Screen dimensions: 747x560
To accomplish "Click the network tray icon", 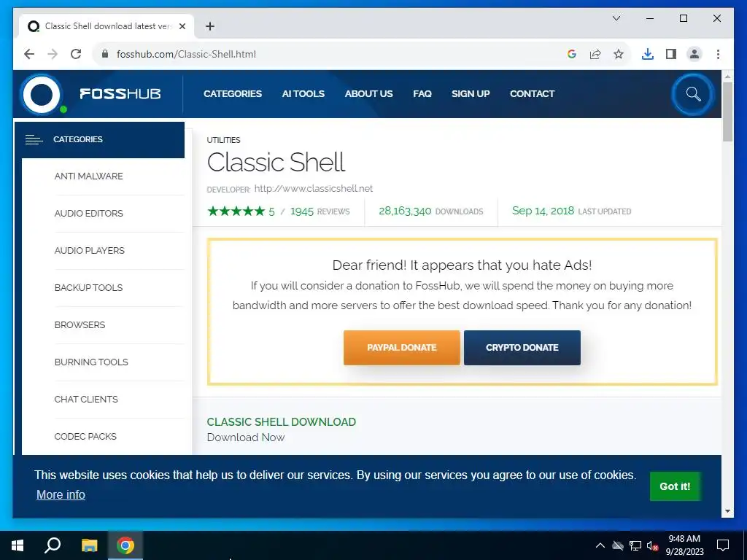I will 635,545.
